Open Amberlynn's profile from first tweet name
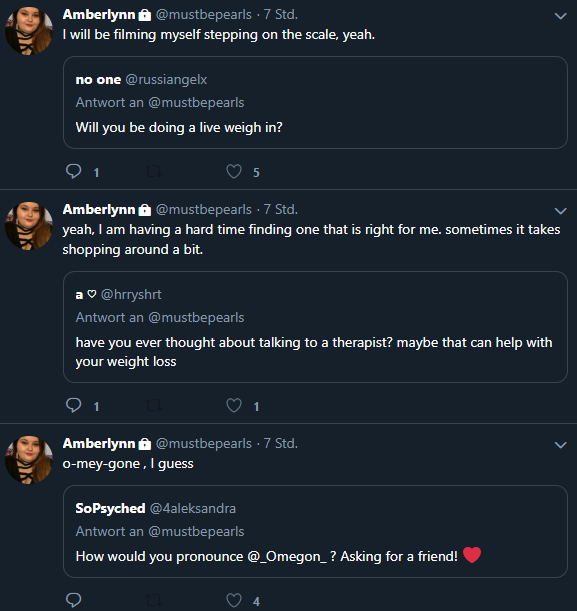Screen dimensions: 577x611 click(x=99, y=14)
